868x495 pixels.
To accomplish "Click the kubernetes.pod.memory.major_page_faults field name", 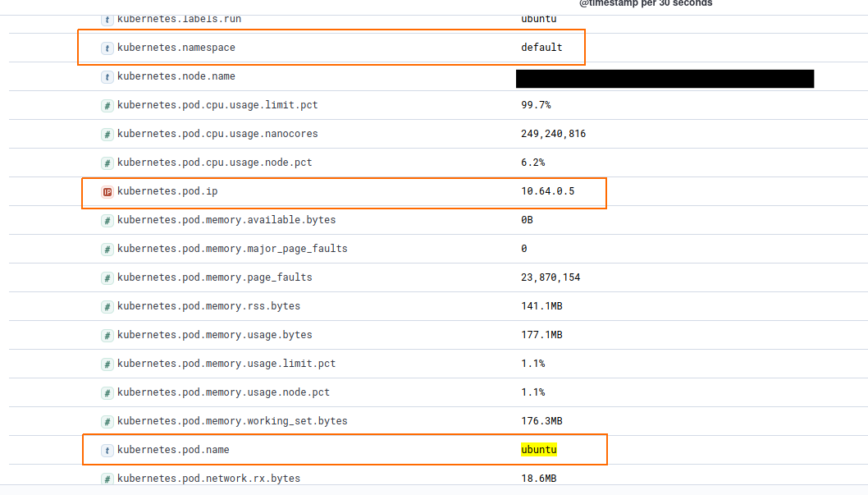I will 232,250.
